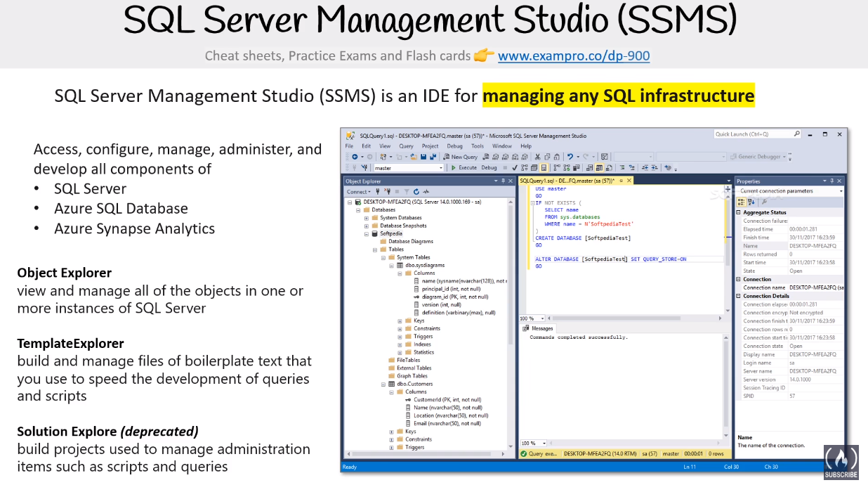
Task: Collapse the Connection Details section
Action: tap(738, 296)
